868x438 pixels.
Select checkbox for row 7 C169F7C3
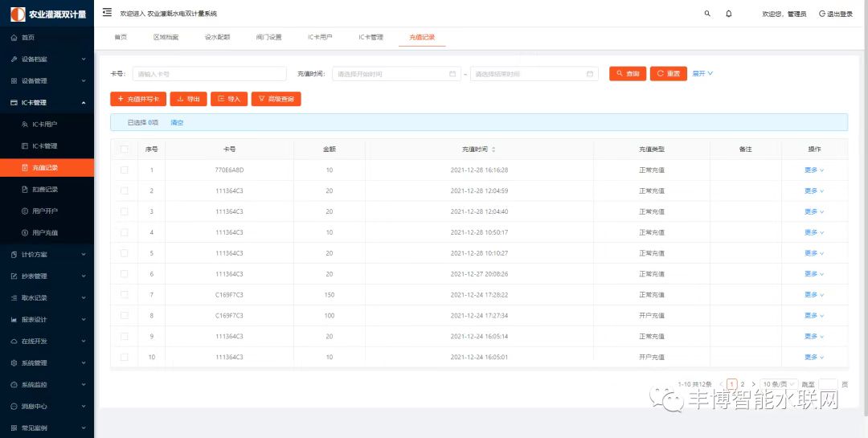pos(124,295)
